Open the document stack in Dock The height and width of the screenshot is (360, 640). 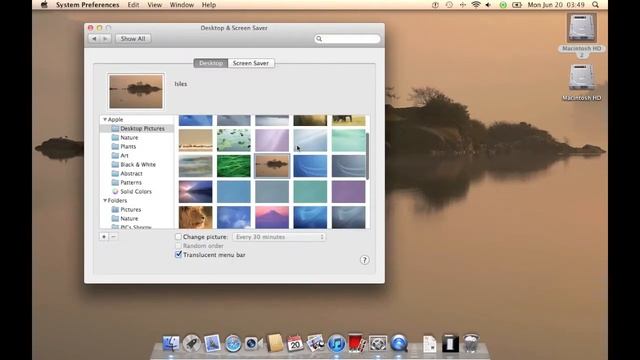pyautogui.click(x=429, y=343)
